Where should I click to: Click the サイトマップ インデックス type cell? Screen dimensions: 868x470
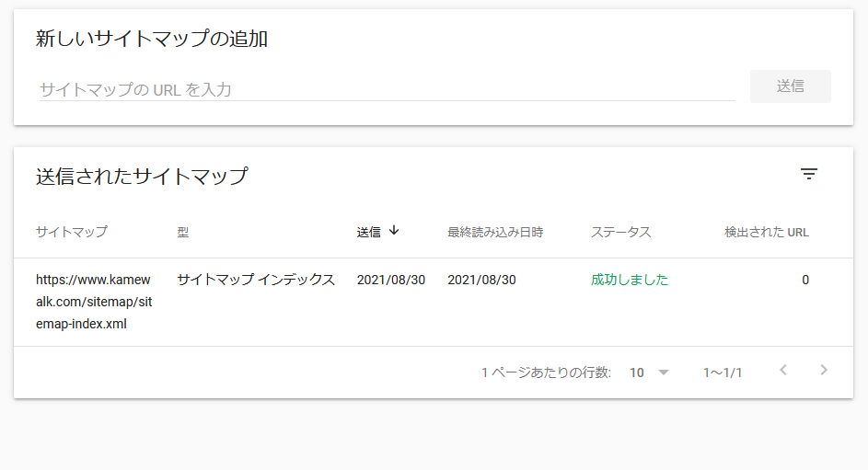(256, 280)
